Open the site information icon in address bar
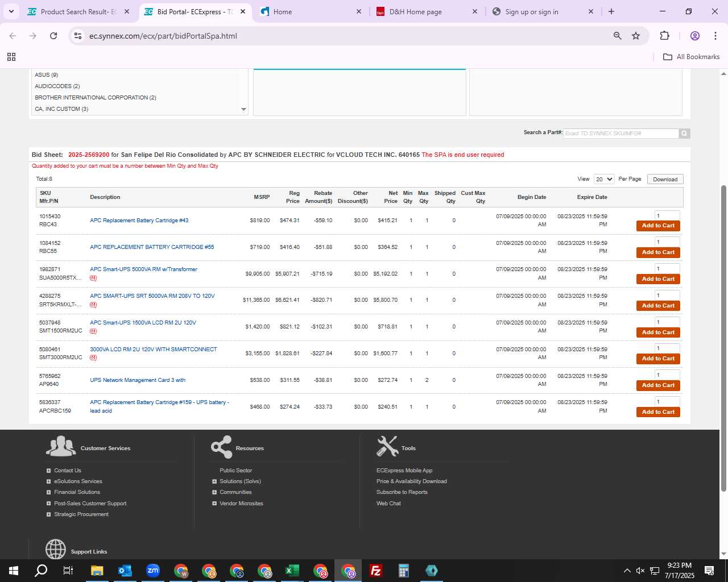Viewport: 728px width, 582px height. 78,36
